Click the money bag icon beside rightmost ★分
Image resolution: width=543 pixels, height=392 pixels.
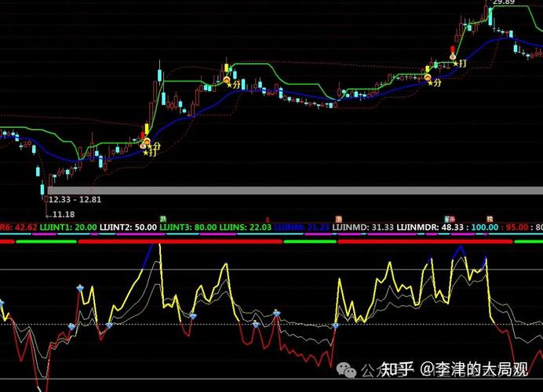tap(428, 77)
